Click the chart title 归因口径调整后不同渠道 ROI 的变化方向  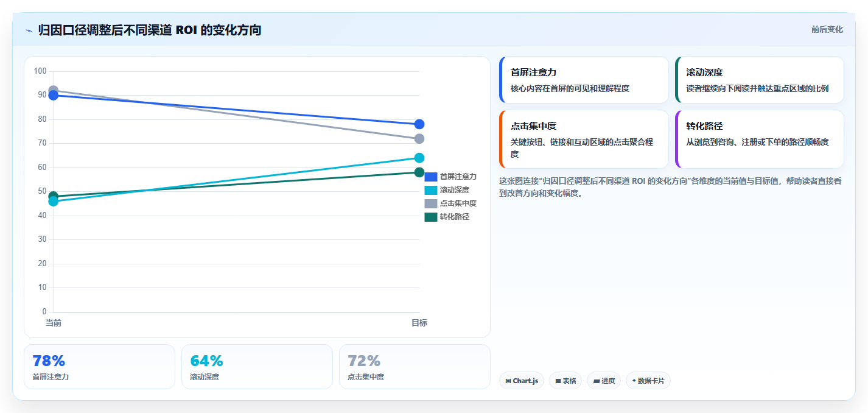click(x=150, y=30)
